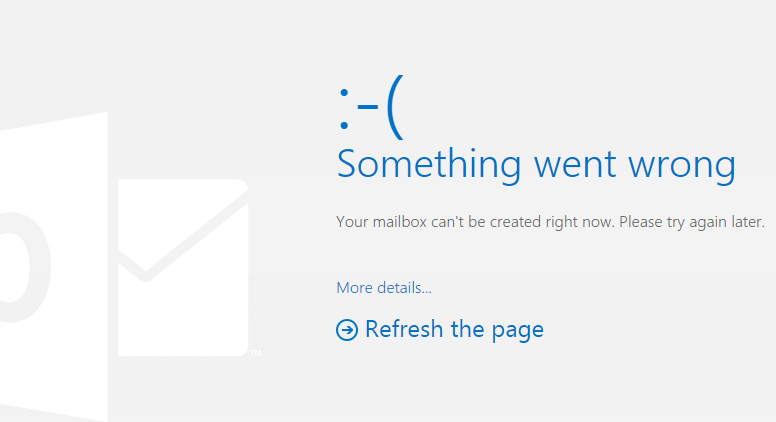
Task: Click the circled arrow refresh icon
Action: [x=347, y=330]
